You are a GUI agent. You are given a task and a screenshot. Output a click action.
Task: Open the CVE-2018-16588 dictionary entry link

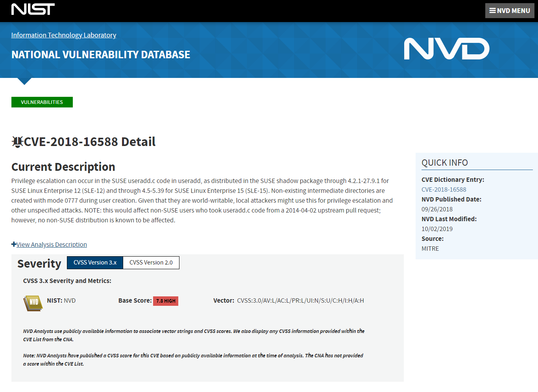tap(444, 189)
